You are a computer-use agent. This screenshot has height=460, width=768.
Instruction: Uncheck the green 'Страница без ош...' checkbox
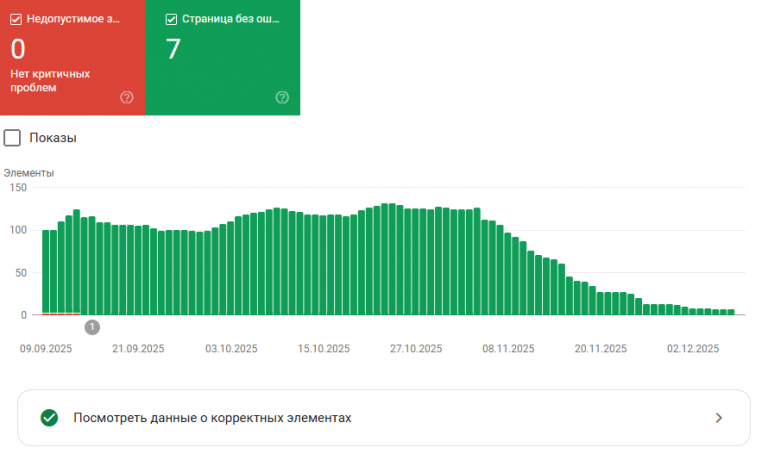point(171,19)
